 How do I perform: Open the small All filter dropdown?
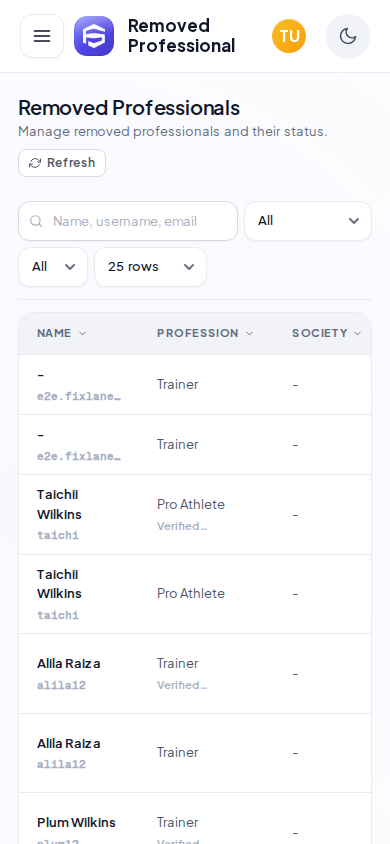53,267
